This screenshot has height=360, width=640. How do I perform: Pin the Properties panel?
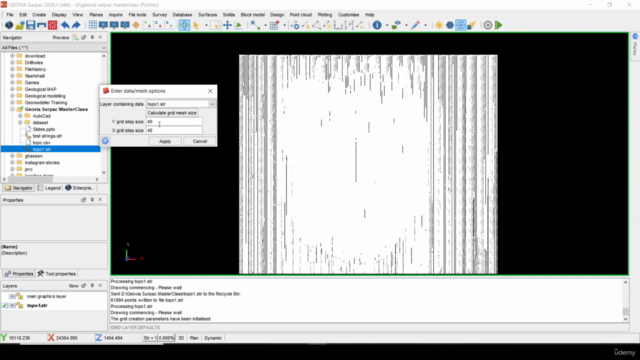[x=92, y=200]
